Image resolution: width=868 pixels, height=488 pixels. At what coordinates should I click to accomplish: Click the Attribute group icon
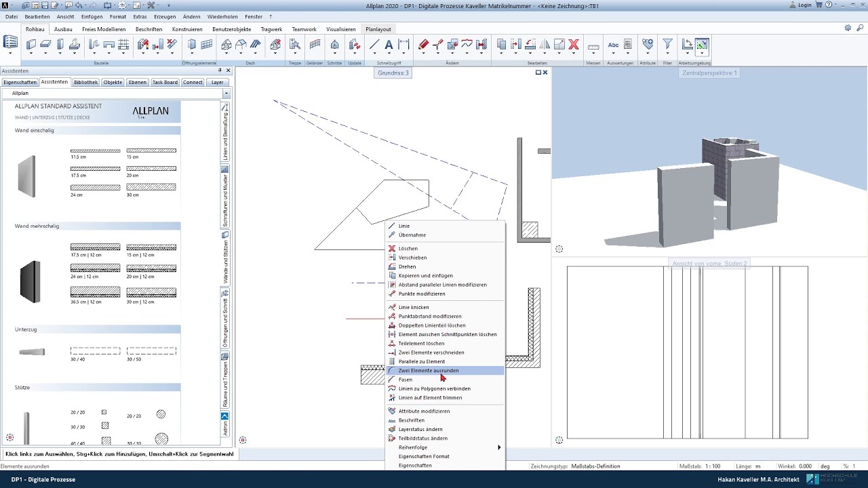[648, 45]
